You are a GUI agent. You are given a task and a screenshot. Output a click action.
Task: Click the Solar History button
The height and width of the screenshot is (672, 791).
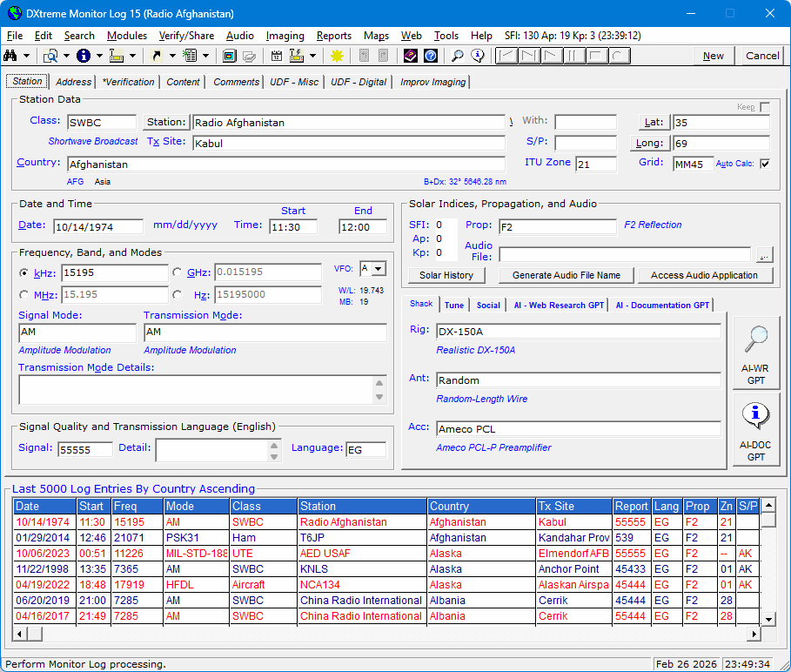[446, 275]
